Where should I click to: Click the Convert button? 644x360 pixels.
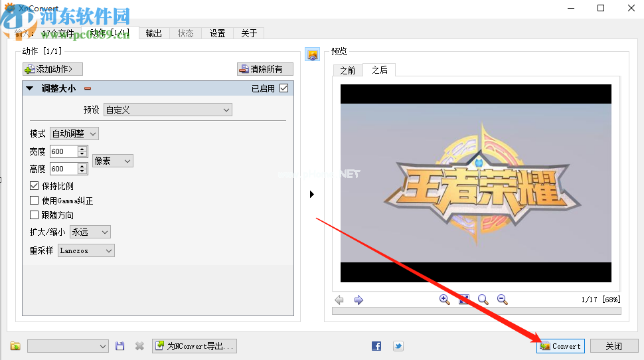pos(561,346)
